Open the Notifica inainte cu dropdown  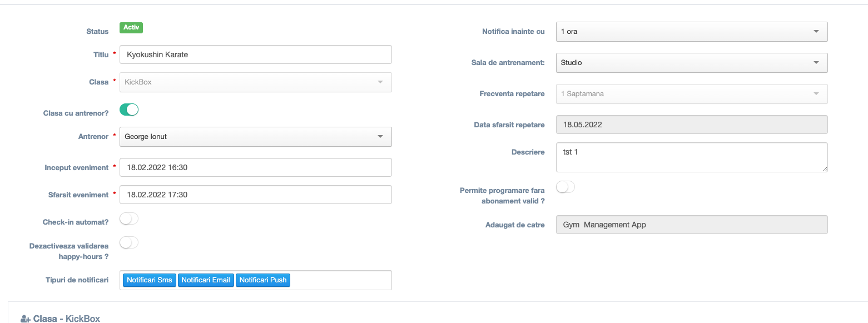692,32
